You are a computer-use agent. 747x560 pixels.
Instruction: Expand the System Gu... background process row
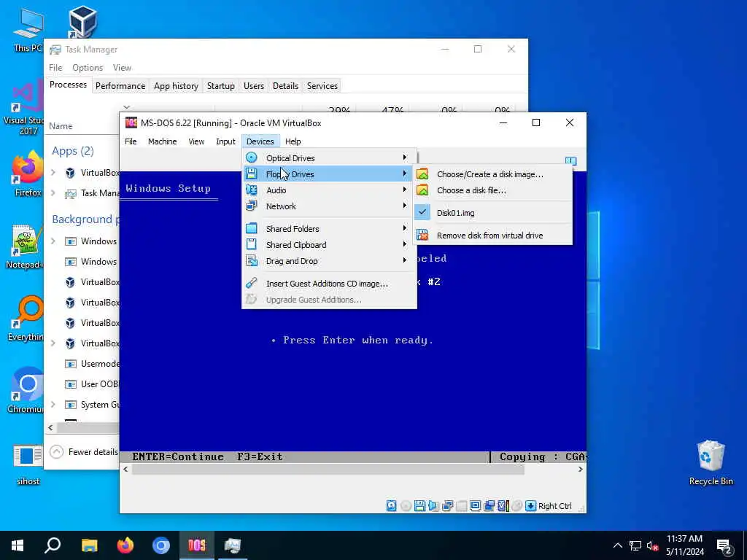53,404
